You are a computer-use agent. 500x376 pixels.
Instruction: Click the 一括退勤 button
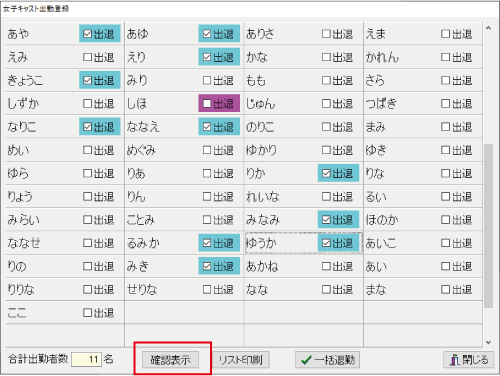click(x=327, y=360)
